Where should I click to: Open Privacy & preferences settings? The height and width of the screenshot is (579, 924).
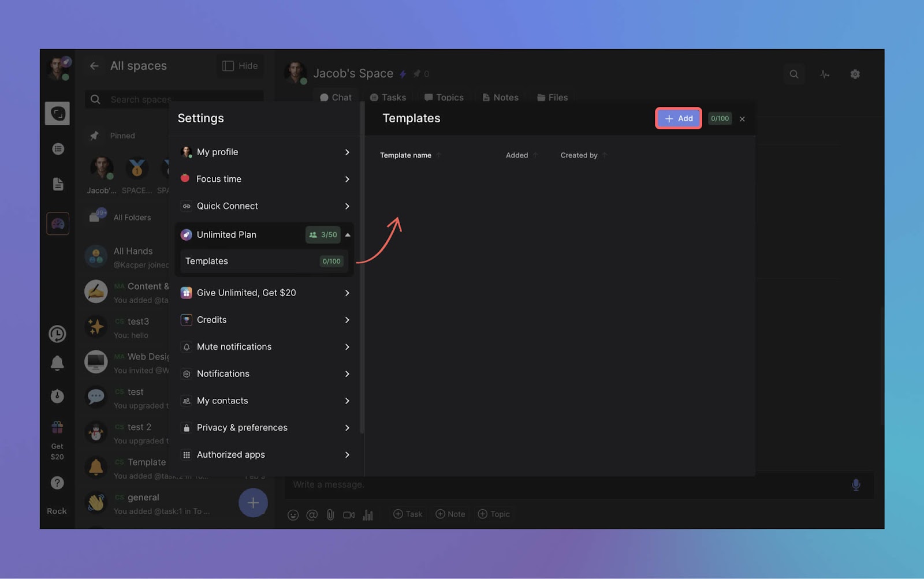264,428
